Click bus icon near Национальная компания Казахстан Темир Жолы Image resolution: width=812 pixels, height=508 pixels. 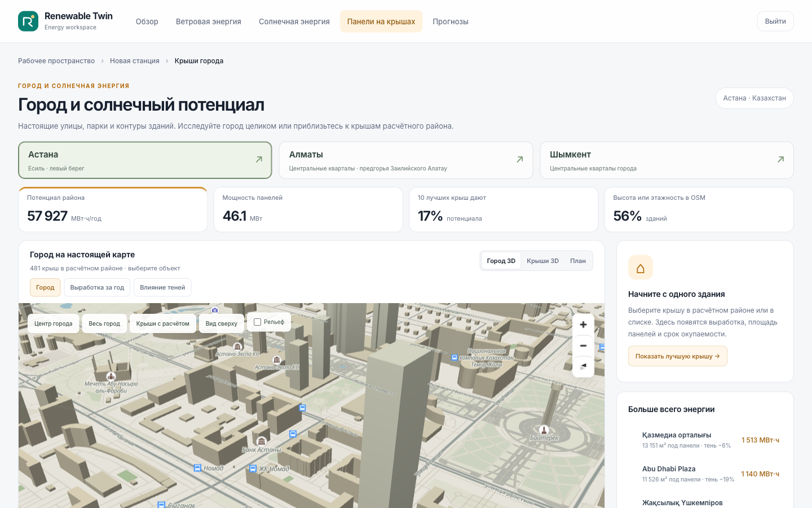coord(454,357)
